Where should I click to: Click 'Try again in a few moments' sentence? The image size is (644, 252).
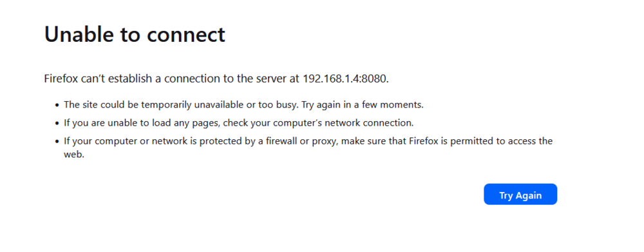[362, 105]
